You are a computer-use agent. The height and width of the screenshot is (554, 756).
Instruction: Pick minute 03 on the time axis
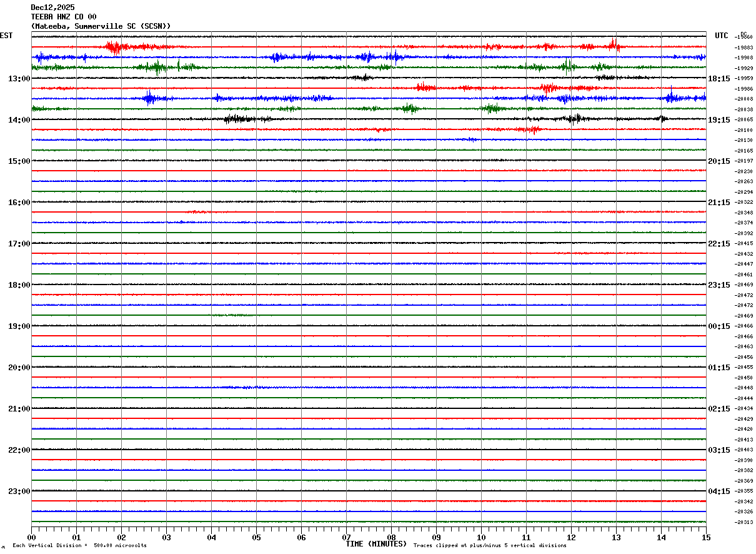pos(166,537)
